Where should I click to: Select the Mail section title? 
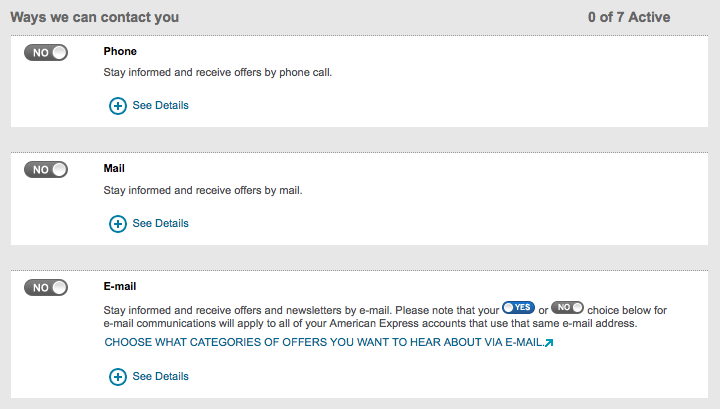[x=114, y=169]
